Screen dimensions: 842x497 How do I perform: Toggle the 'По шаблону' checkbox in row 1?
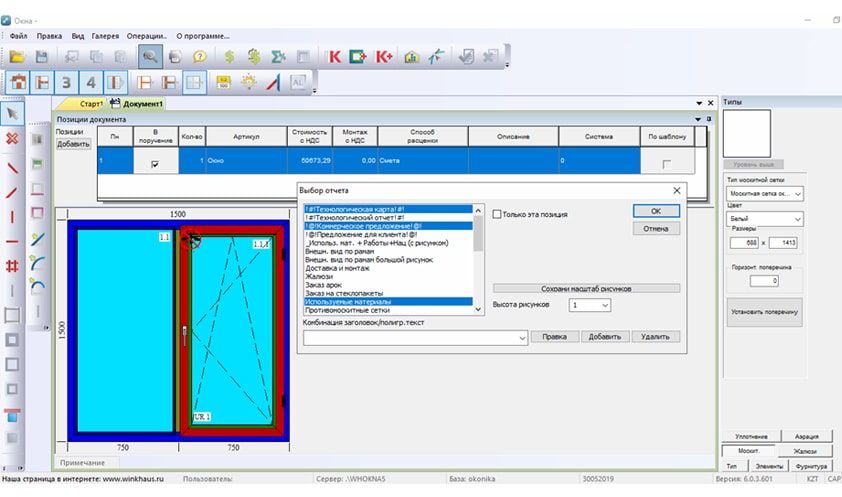click(667, 164)
